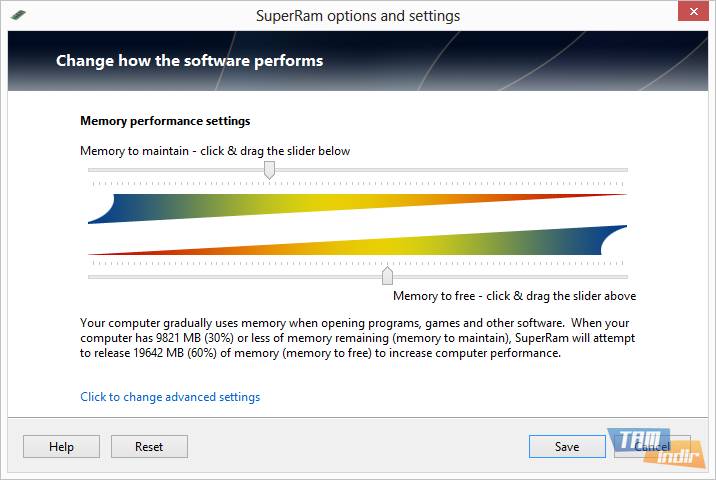Click the 'Change how the software performs' banner
The width and height of the screenshot is (716, 480).
[190, 61]
